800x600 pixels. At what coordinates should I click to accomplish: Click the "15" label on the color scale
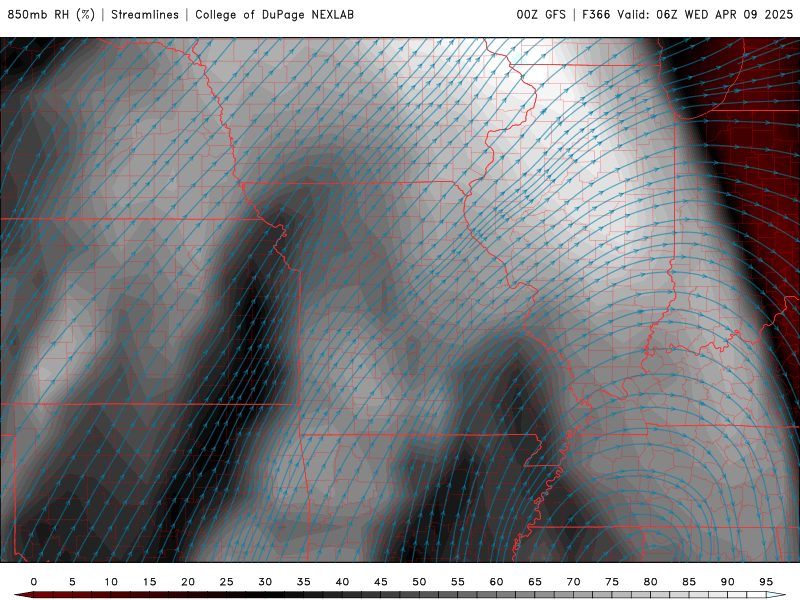click(x=149, y=582)
